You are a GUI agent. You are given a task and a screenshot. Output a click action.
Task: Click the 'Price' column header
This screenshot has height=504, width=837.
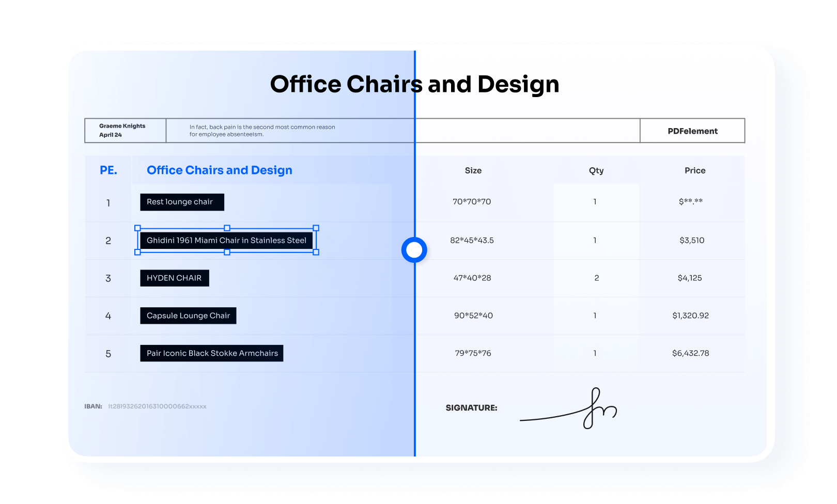pos(695,170)
